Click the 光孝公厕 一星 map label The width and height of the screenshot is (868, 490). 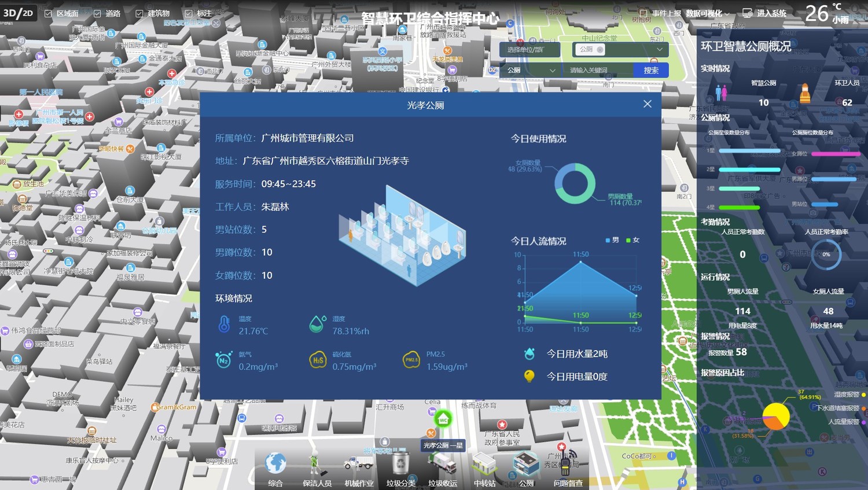click(443, 445)
